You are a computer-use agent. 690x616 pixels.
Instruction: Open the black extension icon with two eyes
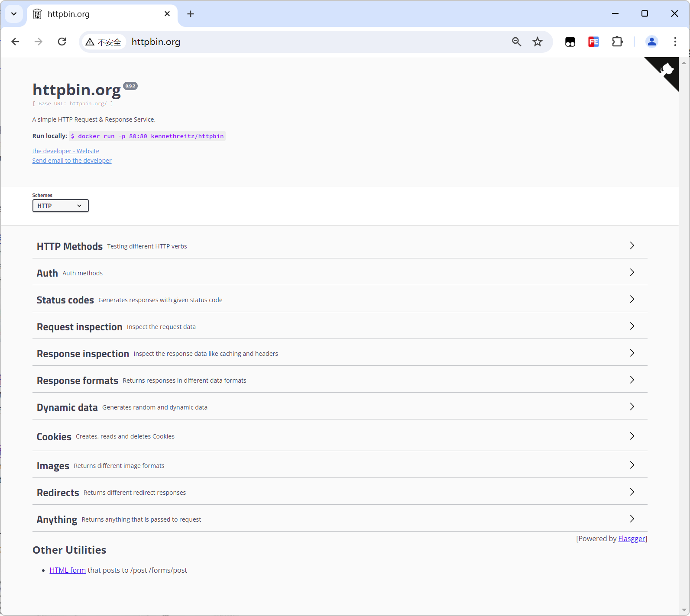click(570, 42)
